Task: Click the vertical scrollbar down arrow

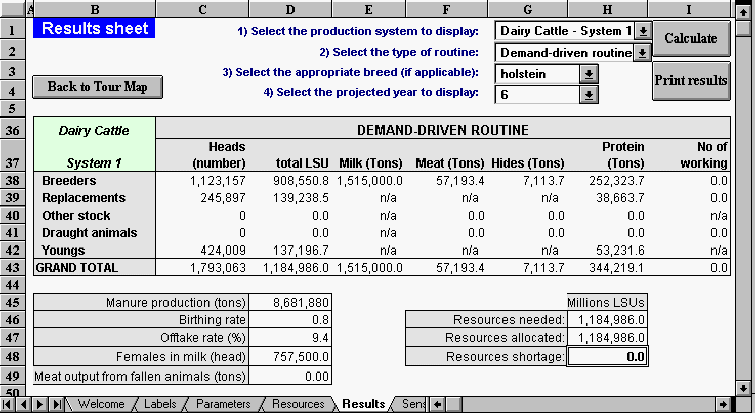Action: [x=746, y=387]
